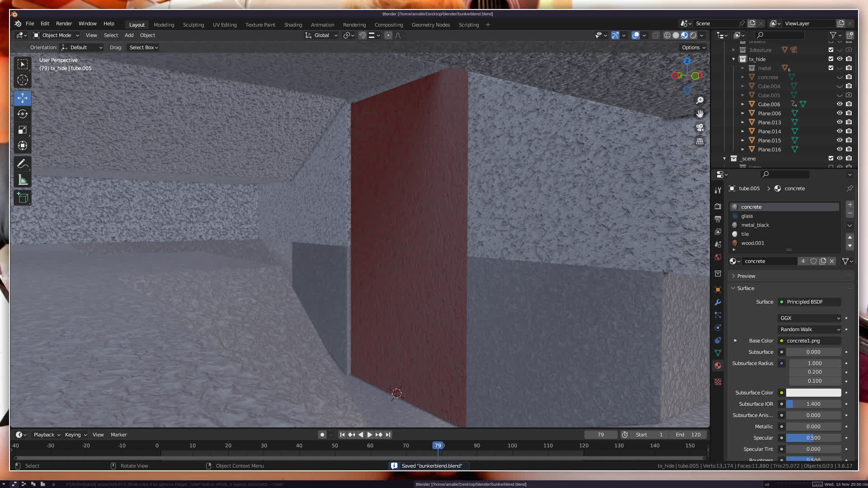
Task: Select the Rotate tool
Action: point(23,114)
